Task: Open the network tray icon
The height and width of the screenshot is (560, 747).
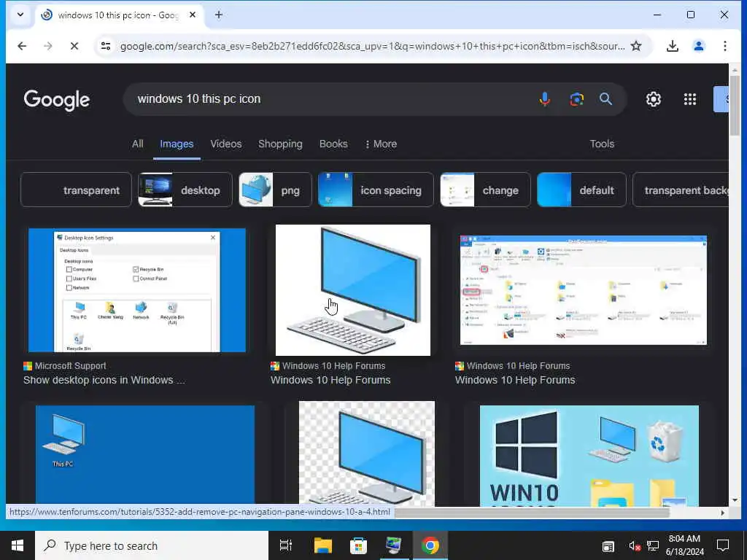Action: (653, 545)
